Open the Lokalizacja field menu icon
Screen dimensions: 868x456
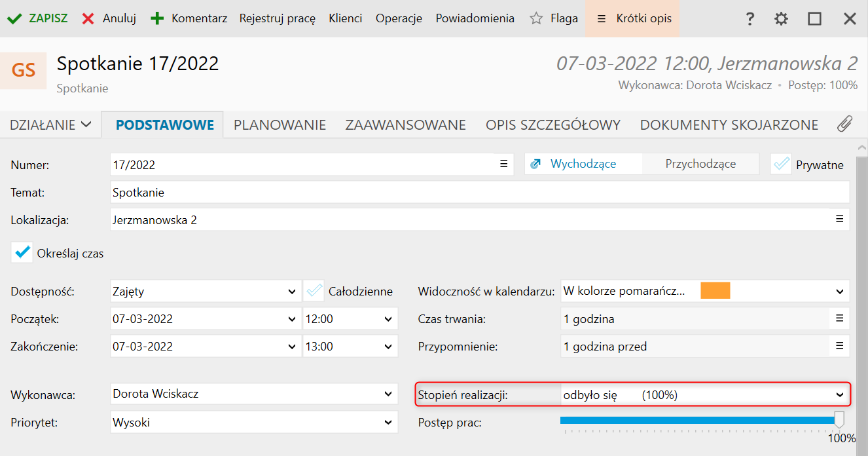[840, 219]
